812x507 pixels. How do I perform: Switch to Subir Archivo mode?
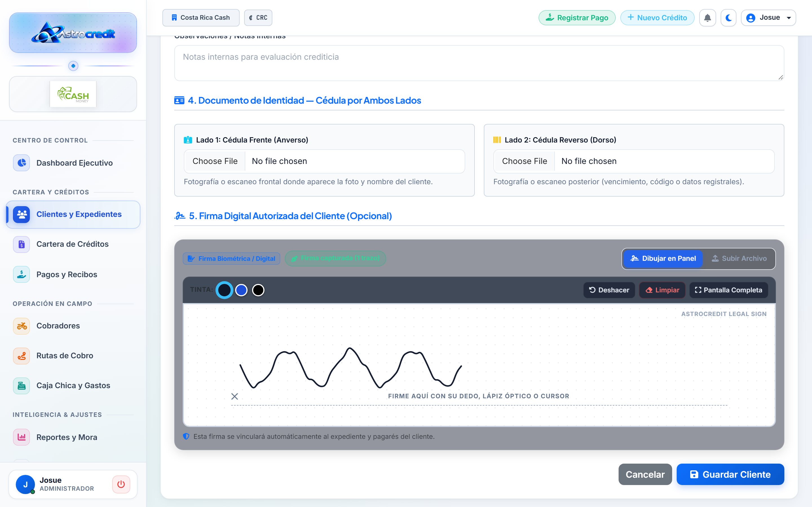[739, 258]
